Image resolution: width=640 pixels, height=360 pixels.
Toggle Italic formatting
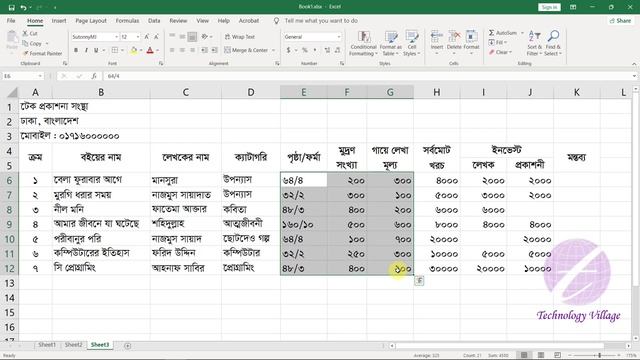click(x=86, y=50)
